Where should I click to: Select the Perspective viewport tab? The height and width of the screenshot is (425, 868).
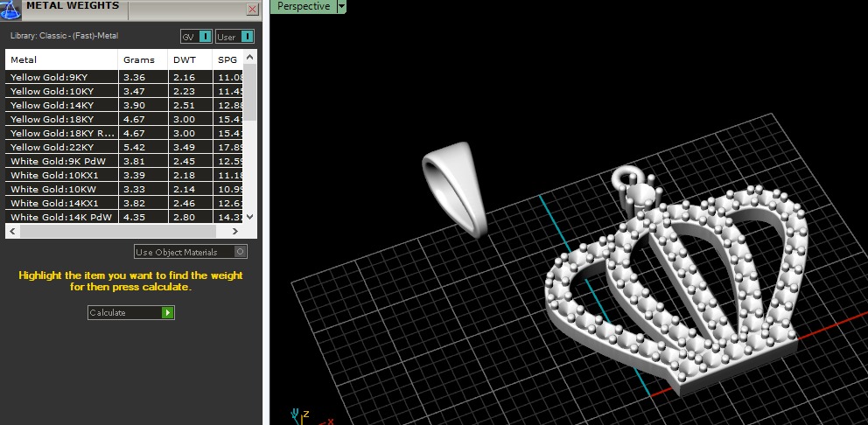tap(304, 7)
